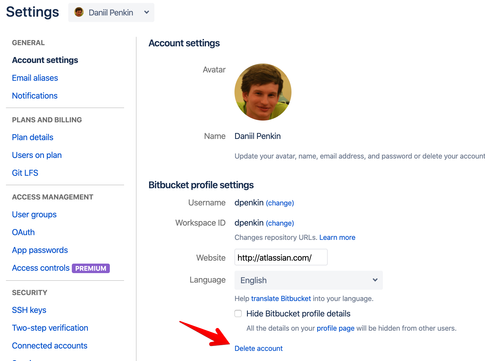Click the large profile avatar image
Image resolution: width=485 pixels, height=361 pixels.
point(263,92)
